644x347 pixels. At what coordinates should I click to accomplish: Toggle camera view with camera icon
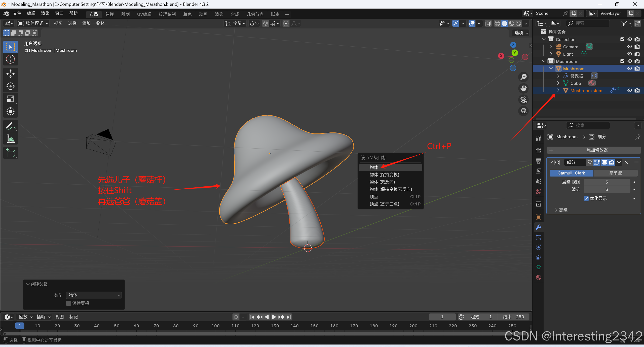(x=524, y=100)
